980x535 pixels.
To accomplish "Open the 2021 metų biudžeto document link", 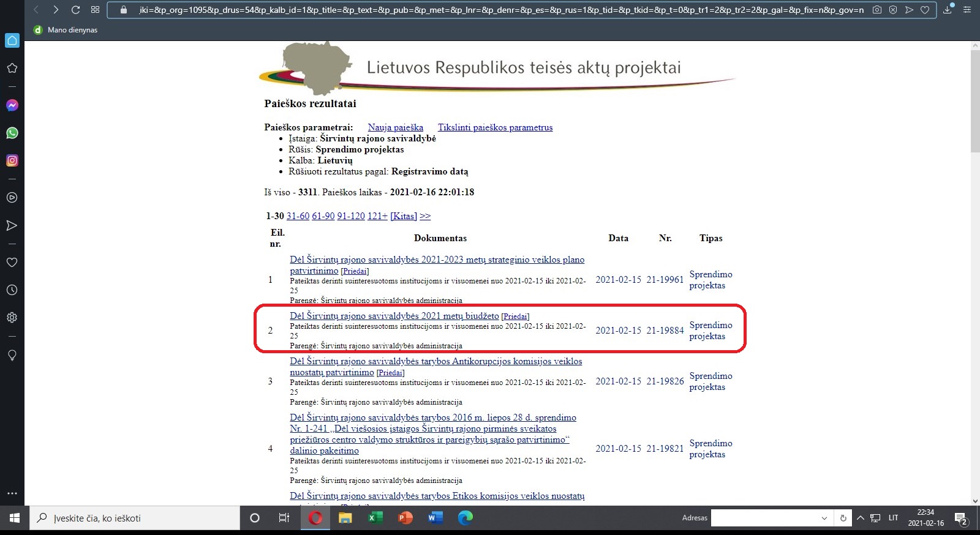I will [x=394, y=316].
